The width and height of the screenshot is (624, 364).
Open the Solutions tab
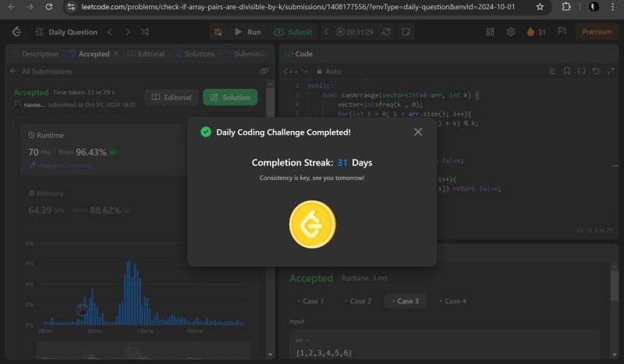pos(195,54)
